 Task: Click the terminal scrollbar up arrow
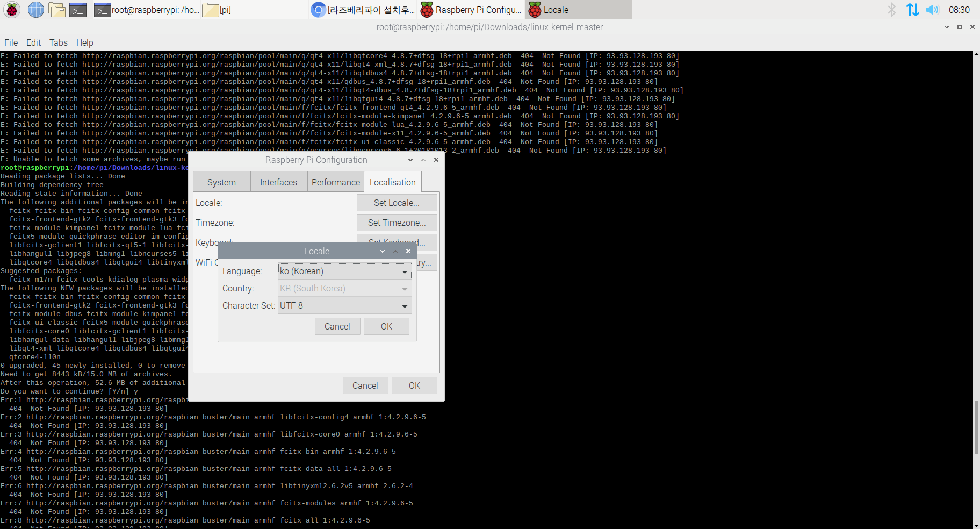pyautogui.click(x=976, y=55)
